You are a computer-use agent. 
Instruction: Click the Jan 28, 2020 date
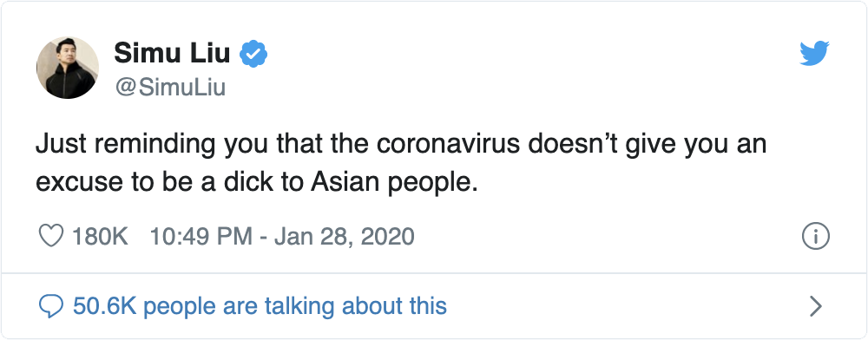pos(345,237)
